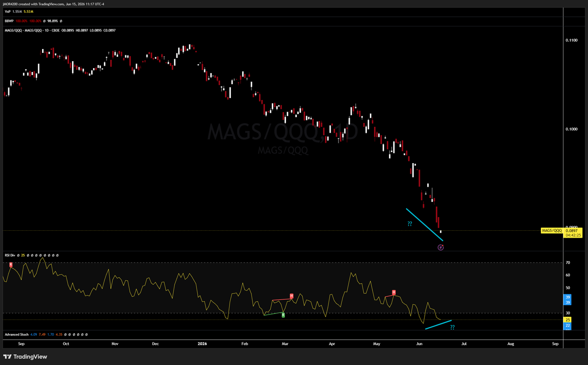
Task: Click the green R marker on RSI pane
Action: point(283,315)
